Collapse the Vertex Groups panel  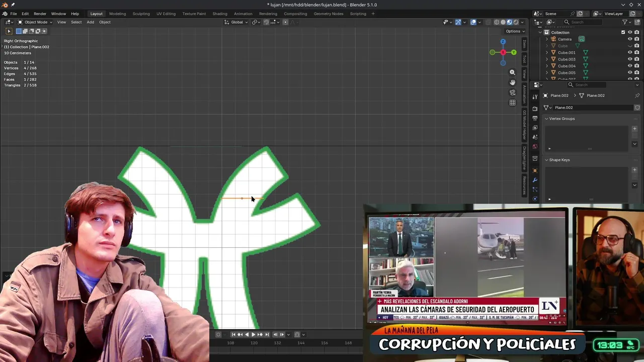click(x=546, y=119)
